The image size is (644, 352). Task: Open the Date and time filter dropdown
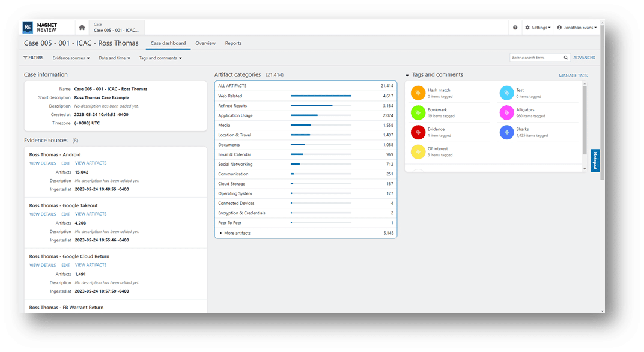pyautogui.click(x=114, y=58)
